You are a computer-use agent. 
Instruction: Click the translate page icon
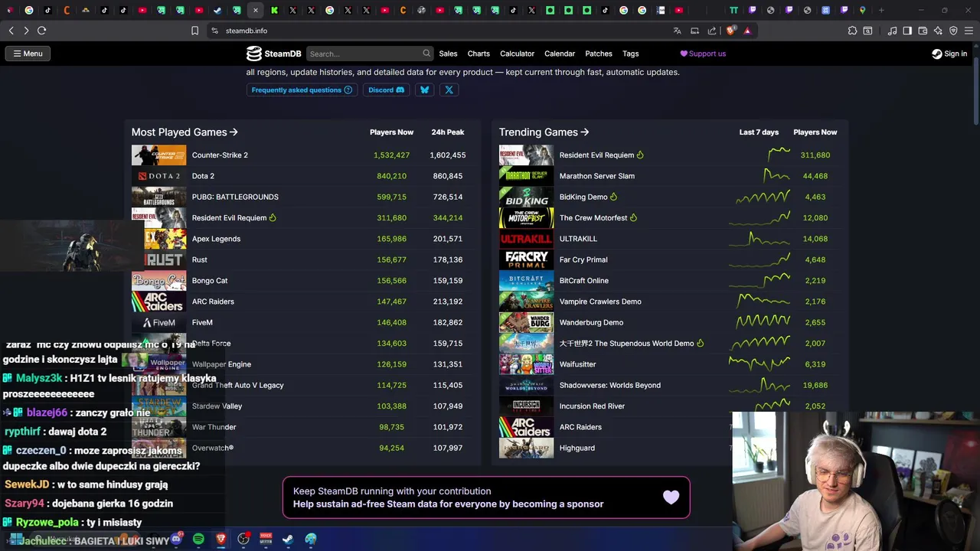(x=677, y=31)
